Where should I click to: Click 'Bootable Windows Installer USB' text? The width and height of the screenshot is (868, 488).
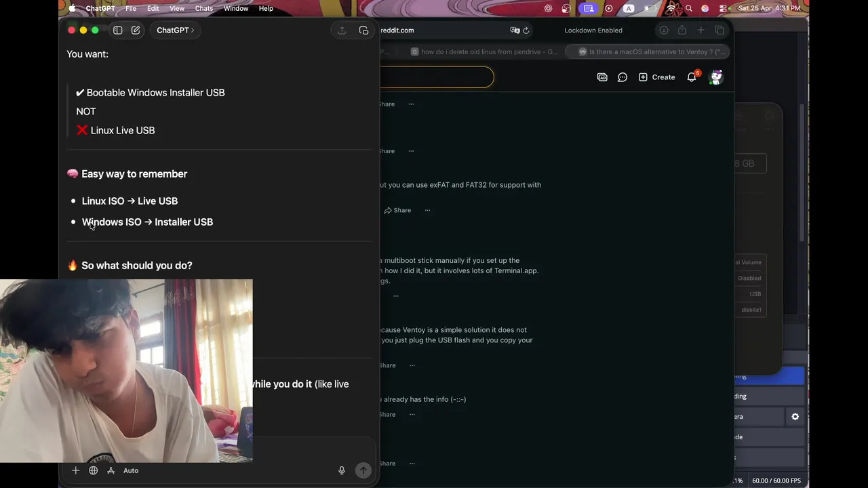(x=155, y=92)
